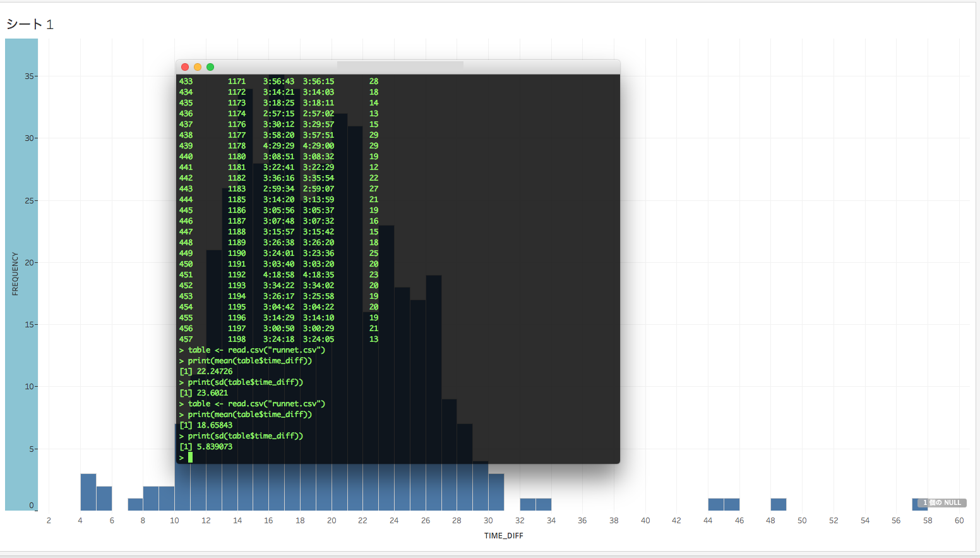
Task: Select the histogram bar at TIME_DIFF 30
Action: (496, 492)
